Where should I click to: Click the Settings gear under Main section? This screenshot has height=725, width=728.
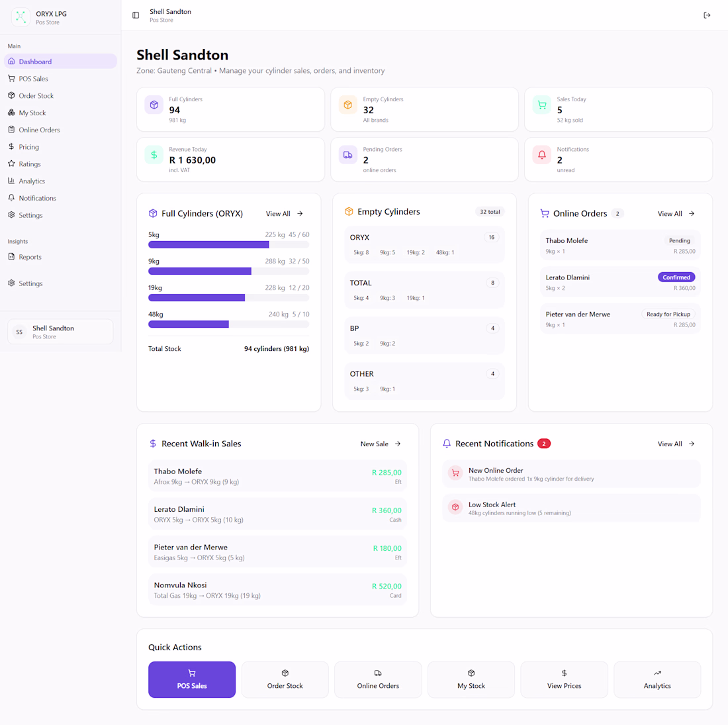click(x=12, y=215)
